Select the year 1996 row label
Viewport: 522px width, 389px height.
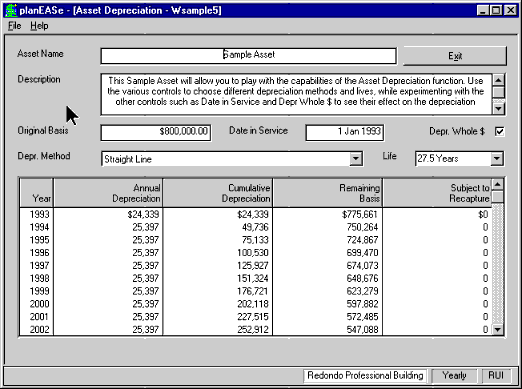[39, 253]
